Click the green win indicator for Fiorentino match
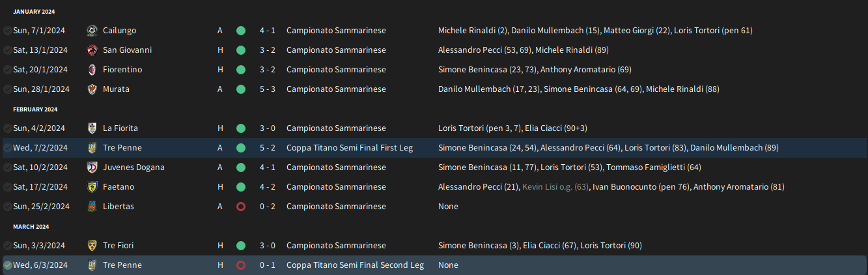868x275 pixels. (241, 70)
